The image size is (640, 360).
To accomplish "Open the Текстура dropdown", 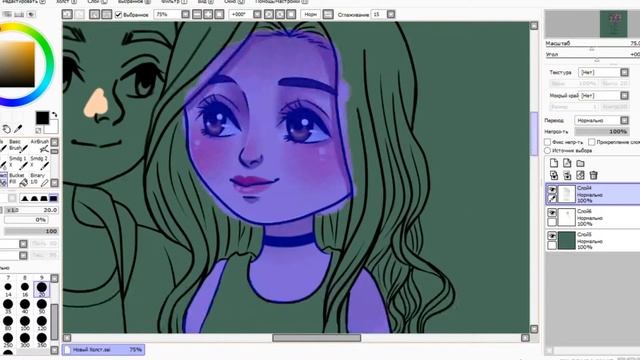I will [624, 72].
